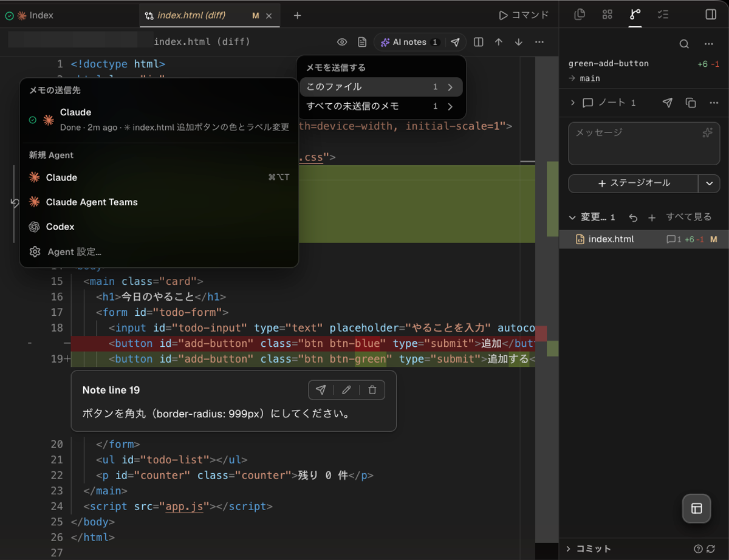Stage all changes with plus icon

click(652, 217)
